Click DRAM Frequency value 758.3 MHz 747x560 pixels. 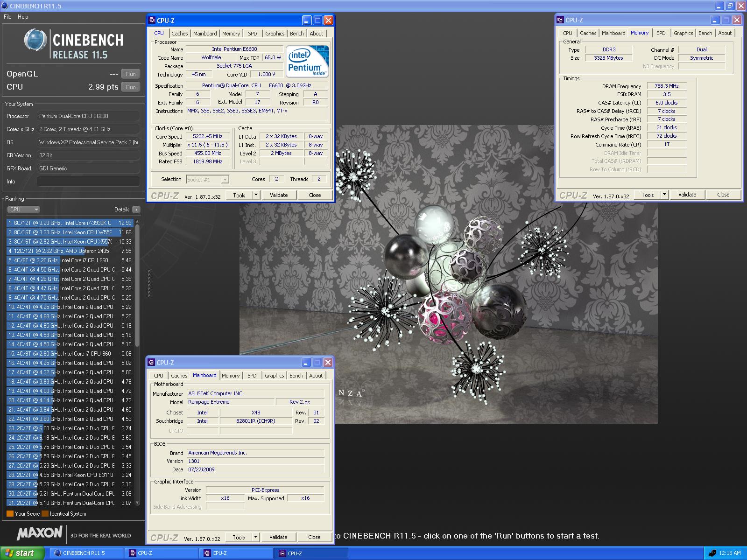(667, 86)
